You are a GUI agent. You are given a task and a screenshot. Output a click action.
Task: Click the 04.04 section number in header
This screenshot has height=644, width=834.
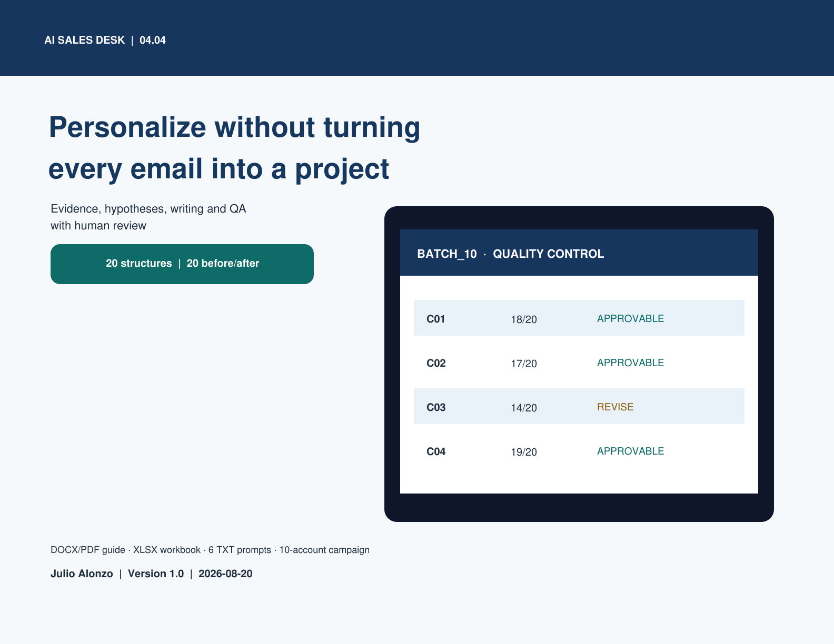(153, 40)
